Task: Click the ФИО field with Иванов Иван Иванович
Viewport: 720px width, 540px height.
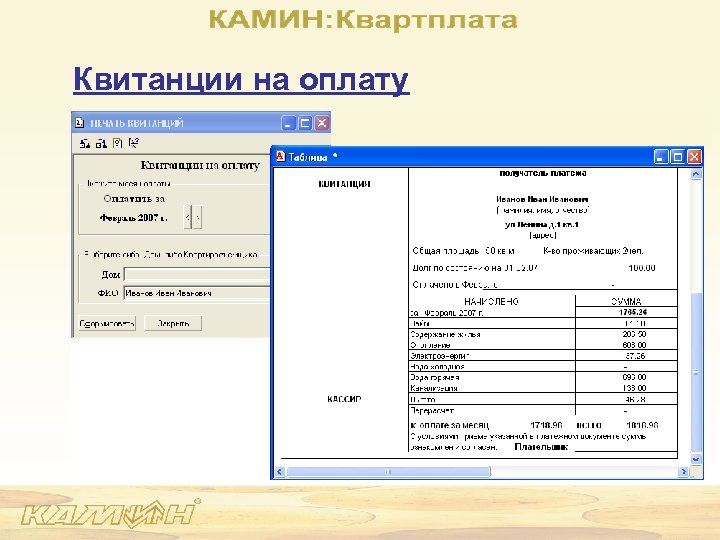Action: [197, 293]
